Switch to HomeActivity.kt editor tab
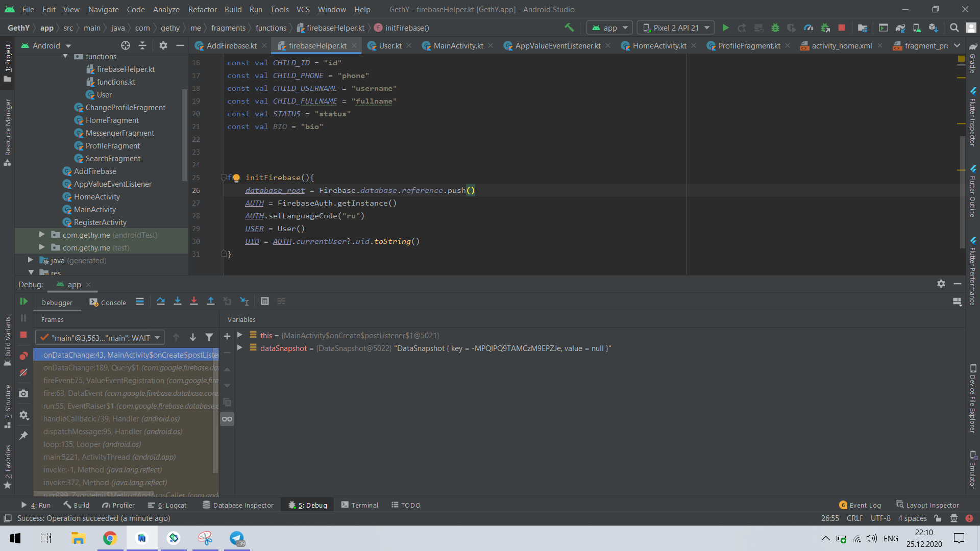Image resolution: width=980 pixels, height=551 pixels. coord(659,45)
